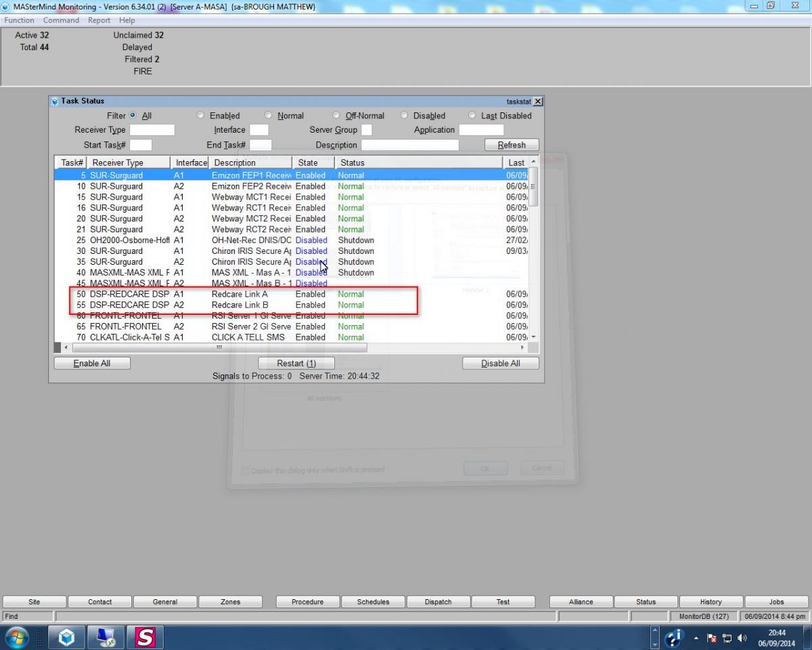Image resolution: width=812 pixels, height=650 pixels.
Task: Click the Description filter field
Action: pos(410,145)
